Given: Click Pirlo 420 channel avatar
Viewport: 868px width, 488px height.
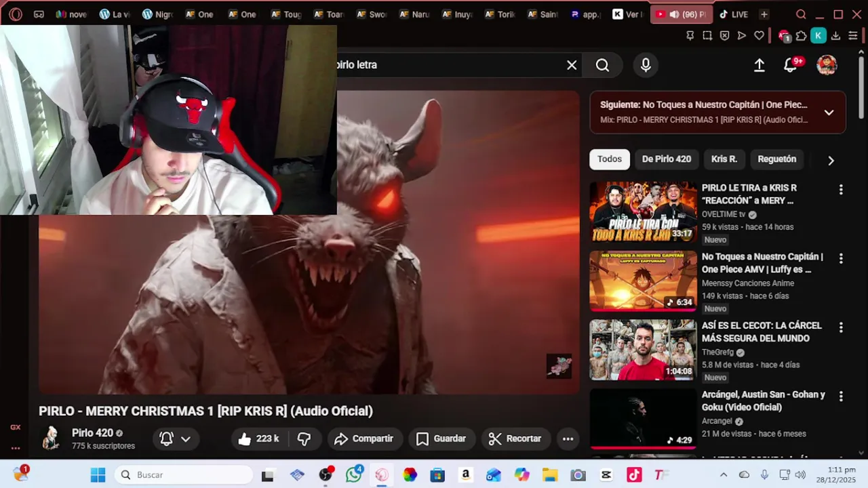Looking at the screenshot, I should point(50,439).
